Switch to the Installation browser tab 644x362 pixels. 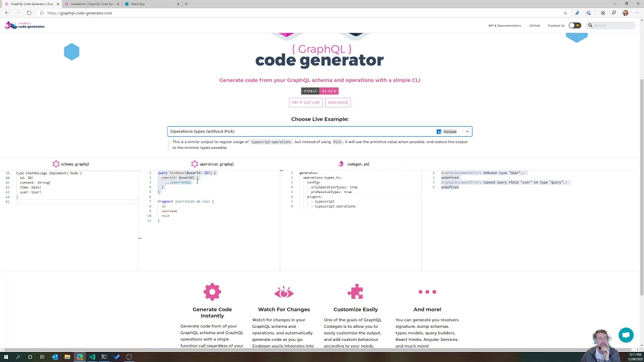point(92,4)
